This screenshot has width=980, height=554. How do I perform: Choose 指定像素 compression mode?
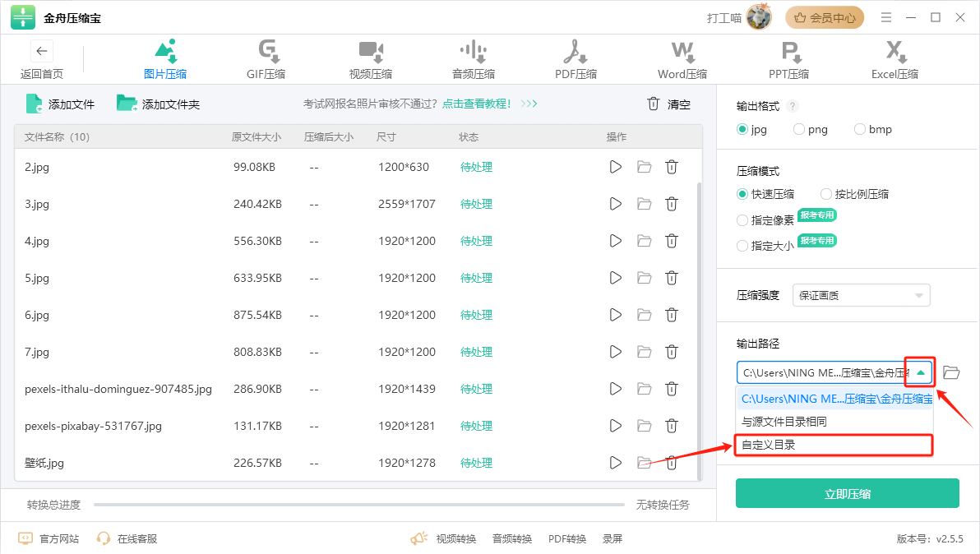coord(765,219)
